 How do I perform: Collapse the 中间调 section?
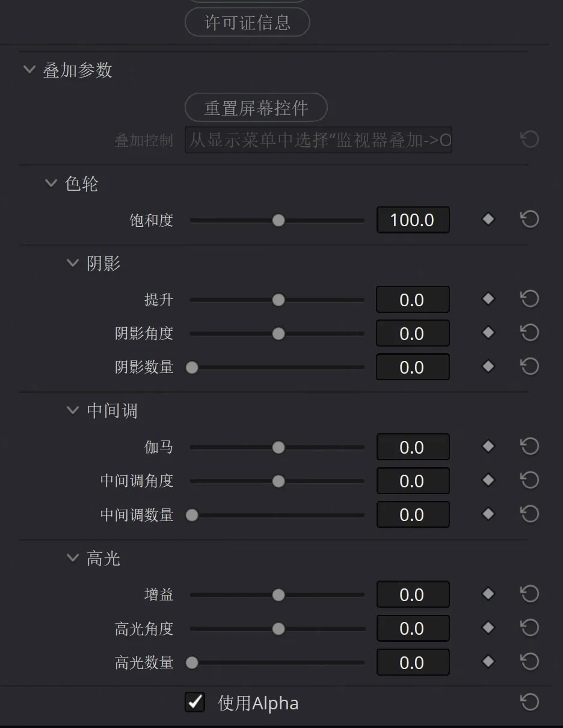click(x=73, y=410)
